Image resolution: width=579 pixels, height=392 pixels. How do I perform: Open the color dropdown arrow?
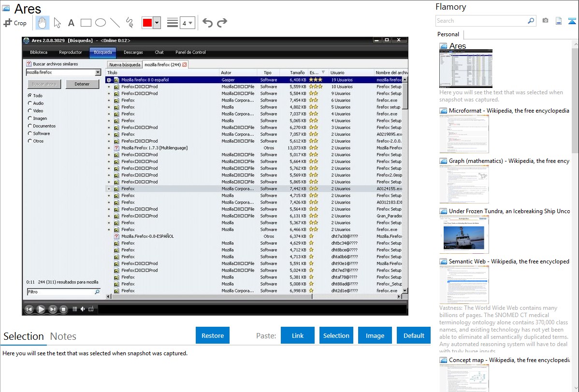[157, 23]
